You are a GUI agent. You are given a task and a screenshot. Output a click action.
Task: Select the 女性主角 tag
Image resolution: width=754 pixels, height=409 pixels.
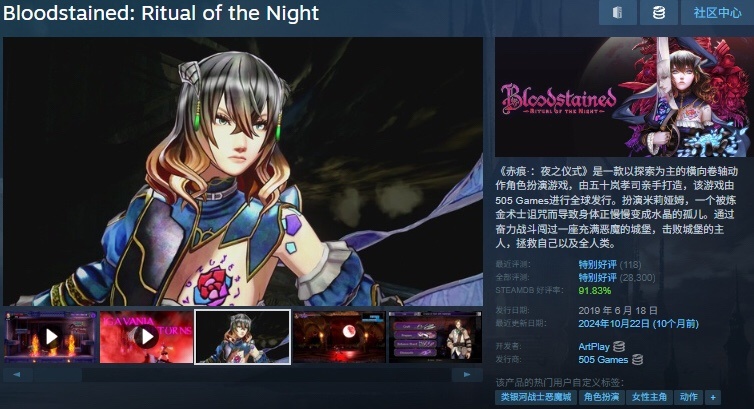(649, 397)
